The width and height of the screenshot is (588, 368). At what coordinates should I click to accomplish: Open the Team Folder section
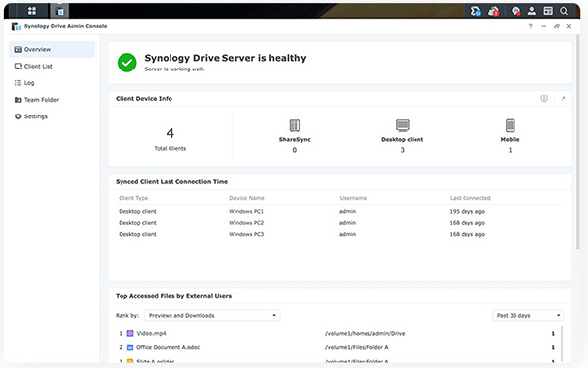tap(52, 100)
